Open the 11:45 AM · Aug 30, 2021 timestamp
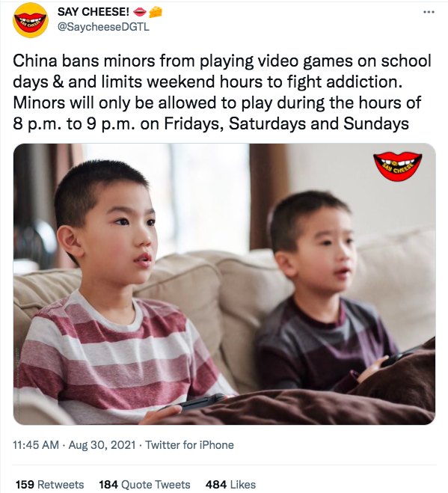 click(x=74, y=445)
